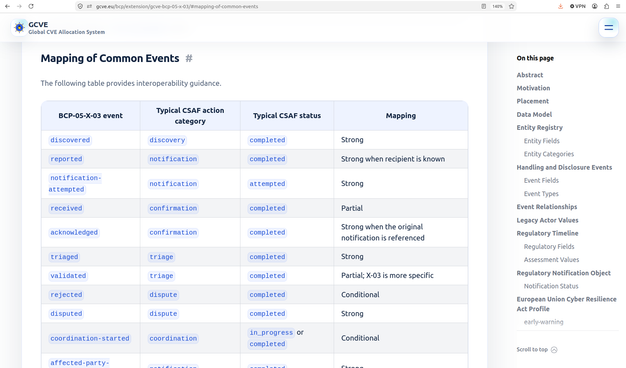Jump to Abstract section
The height and width of the screenshot is (368, 626).
point(529,75)
